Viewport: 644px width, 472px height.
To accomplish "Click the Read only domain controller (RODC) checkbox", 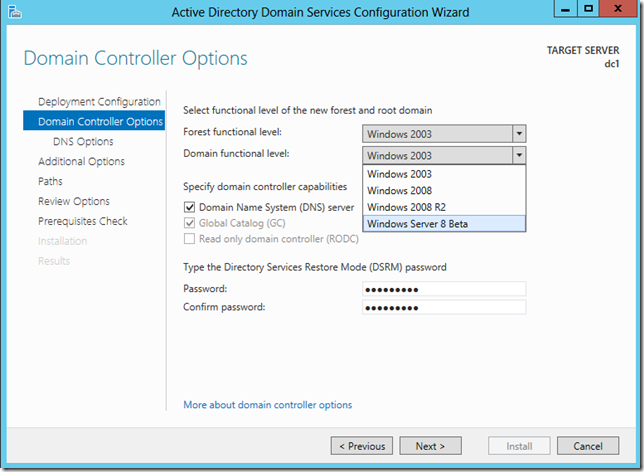I will click(189, 239).
